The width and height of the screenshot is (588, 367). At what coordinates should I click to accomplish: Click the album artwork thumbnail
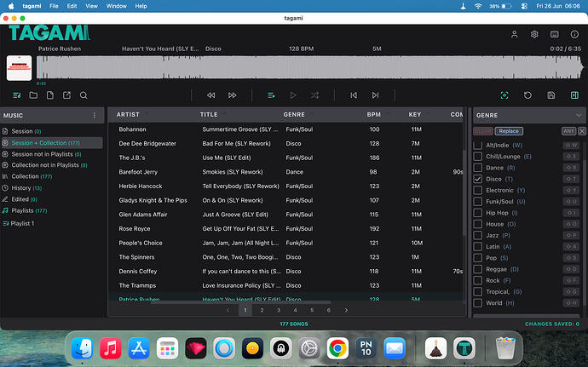point(19,68)
